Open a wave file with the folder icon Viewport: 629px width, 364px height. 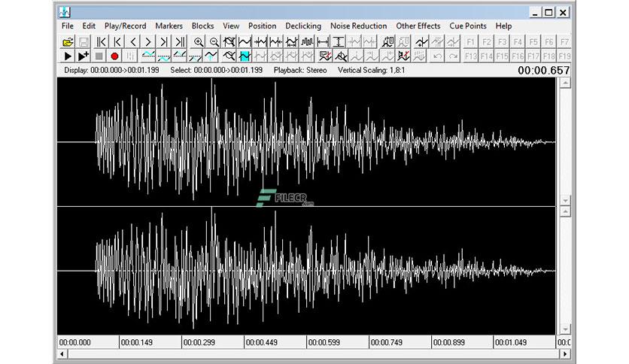pos(68,41)
